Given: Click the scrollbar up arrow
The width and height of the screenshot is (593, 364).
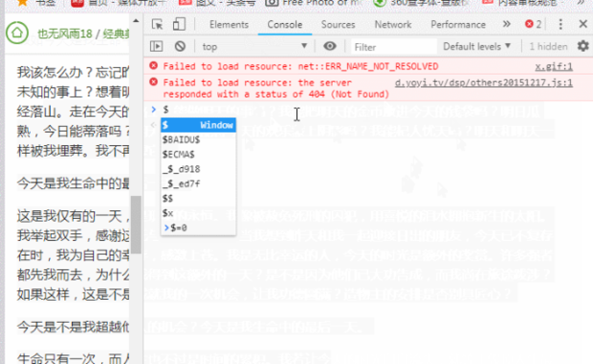Looking at the screenshot, I should pos(136,21).
